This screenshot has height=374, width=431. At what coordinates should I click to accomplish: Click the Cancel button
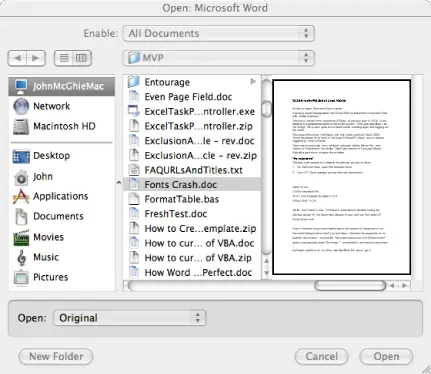click(322, 357)
